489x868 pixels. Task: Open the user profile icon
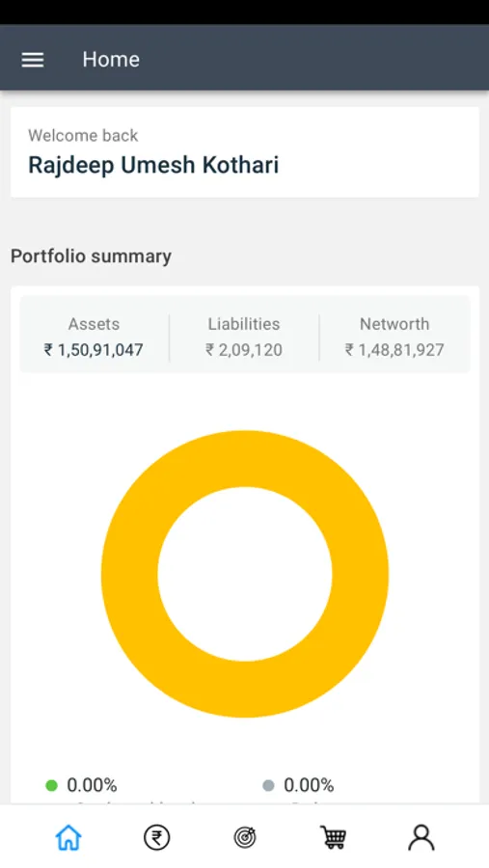pyautogui.click(x=421, y=837)
